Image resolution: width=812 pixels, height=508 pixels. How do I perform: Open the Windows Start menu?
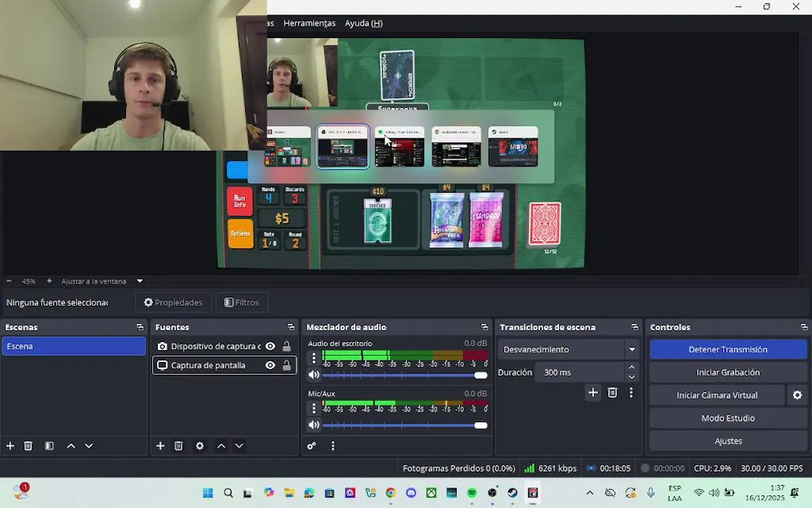[208, 492]
